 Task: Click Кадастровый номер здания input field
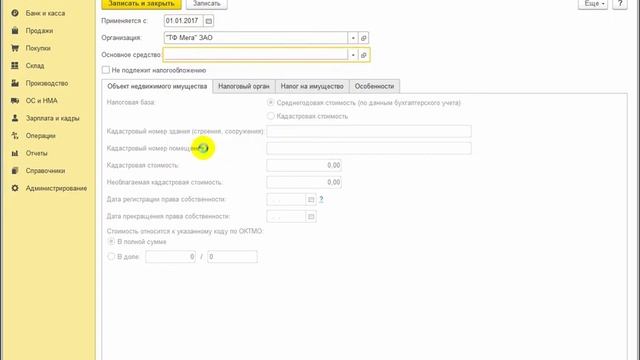click(x=369, y=131)
